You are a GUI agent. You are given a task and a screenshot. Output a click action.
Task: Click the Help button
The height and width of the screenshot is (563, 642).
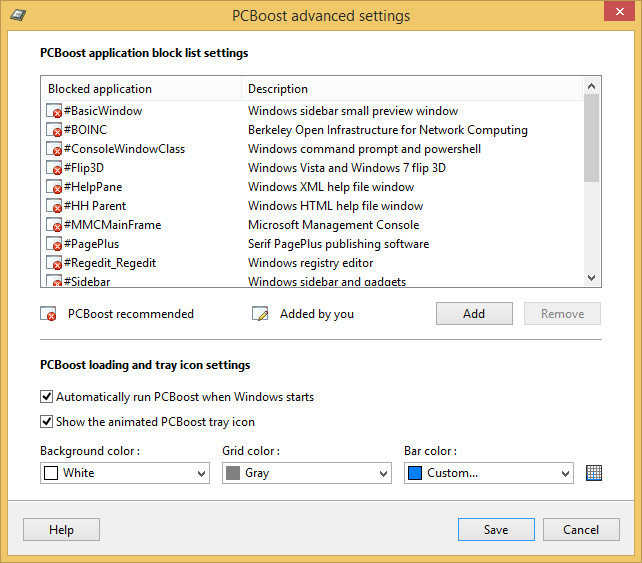click(61, 529)
